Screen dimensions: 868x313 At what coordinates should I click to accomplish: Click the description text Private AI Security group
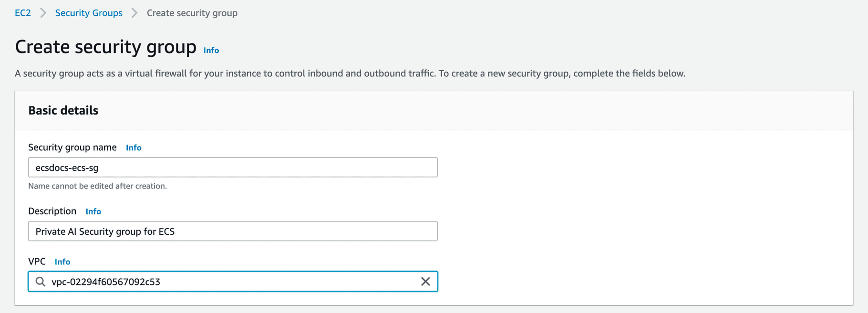point(105,231)
